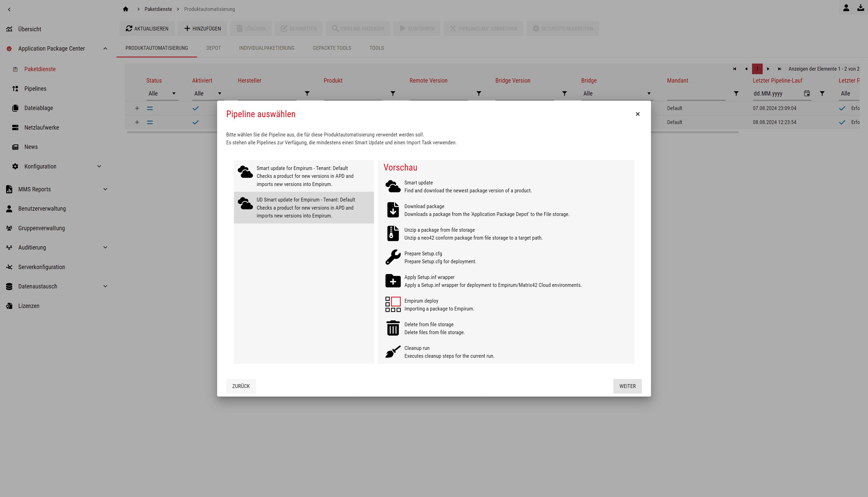Click PIPELINE ANZEIGEN toolbar button
The height and width of the screenshot is (497, 868).
click(358, 29)
